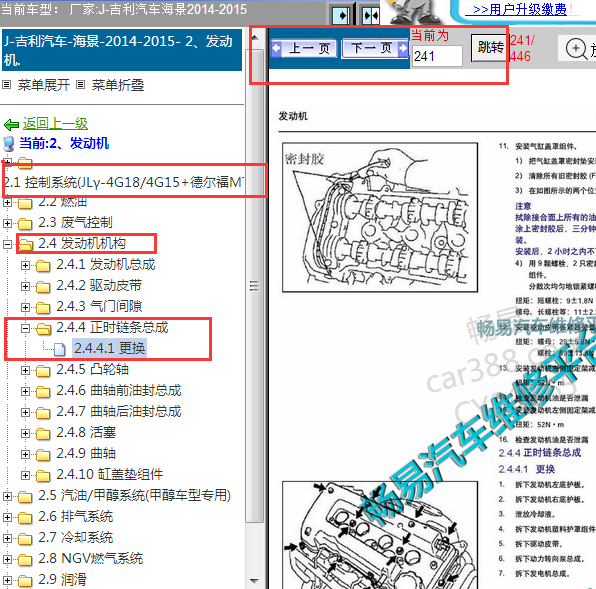Click the green back arrow icon
Viewport: 596px width, 589px height.
[11, 124]
